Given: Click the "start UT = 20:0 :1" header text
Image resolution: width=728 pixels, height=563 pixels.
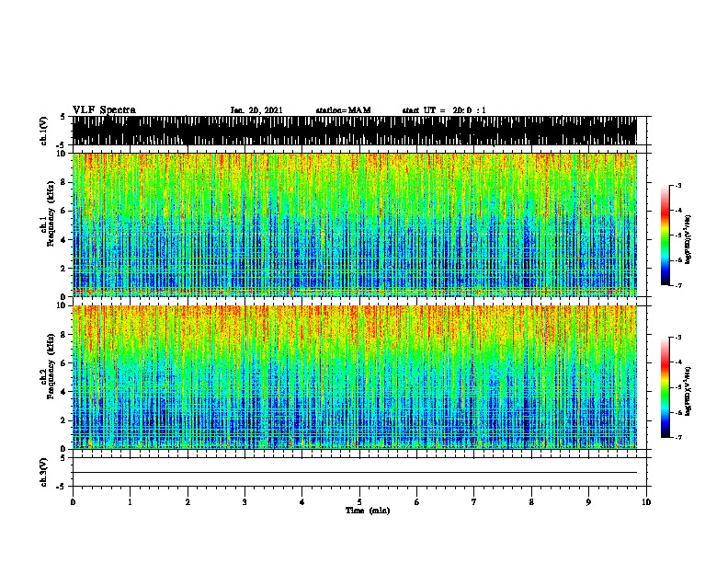Looking at the screenshot, I should click(444, 110).
